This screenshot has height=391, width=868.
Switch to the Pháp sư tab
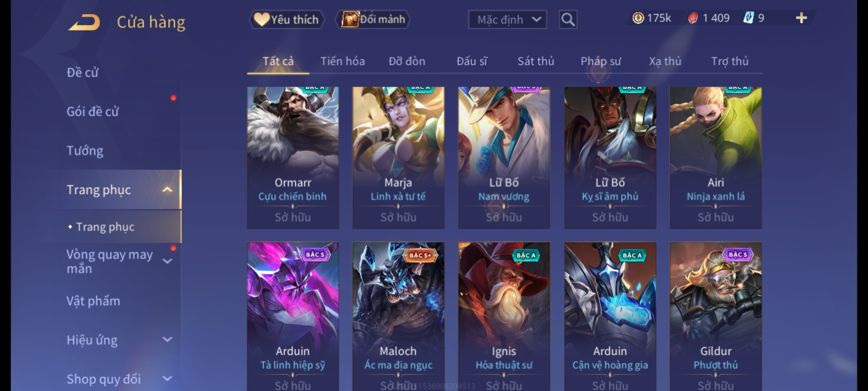click(600, 61)
